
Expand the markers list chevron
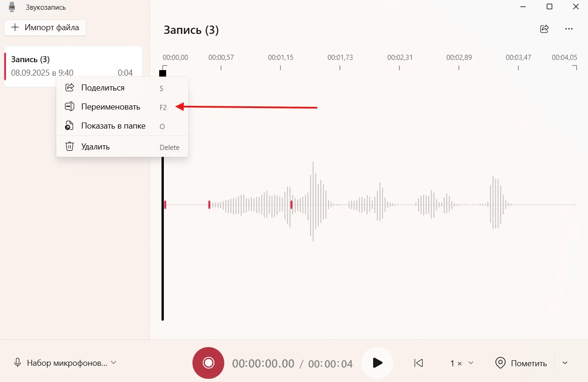tap(565, 363)
